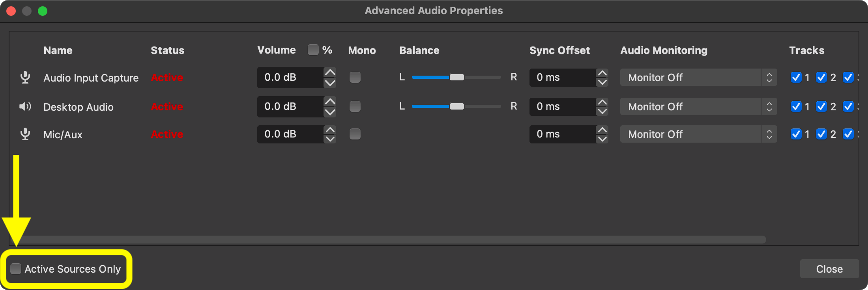Toggle Mono for Audio Input Capture
The height and width of the screenshot is (290, 868).
355,77
